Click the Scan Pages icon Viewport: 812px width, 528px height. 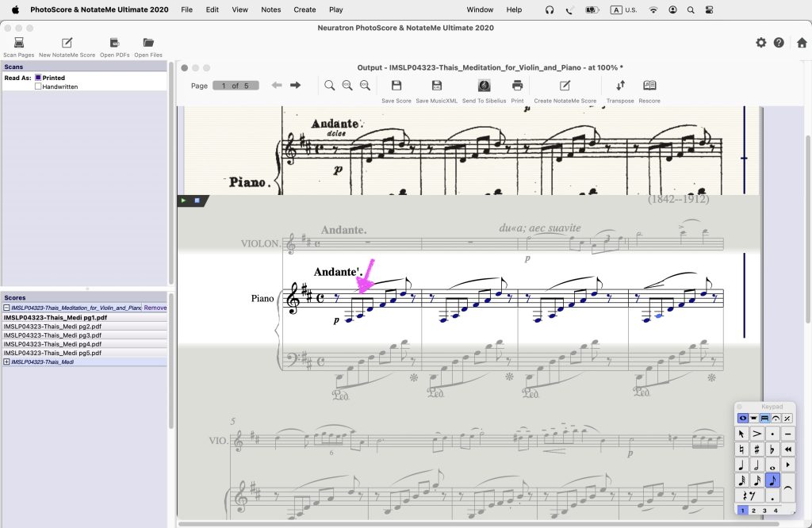tap(18, 43)
